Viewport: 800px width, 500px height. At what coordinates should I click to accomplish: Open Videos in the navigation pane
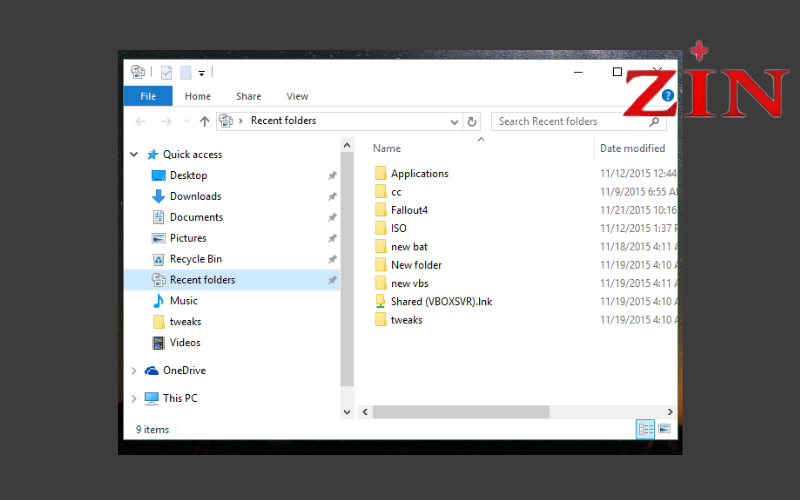(x=185, y=342)
